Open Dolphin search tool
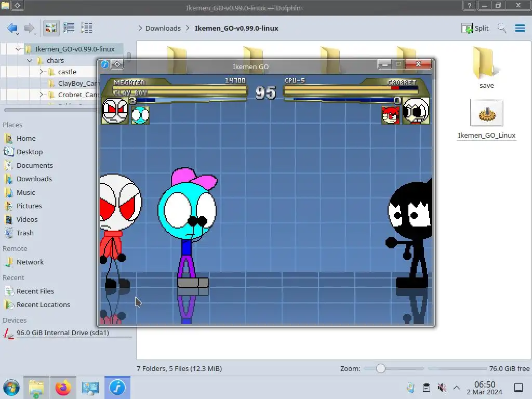This screenshot has height=399, width=532. (502, 28)
